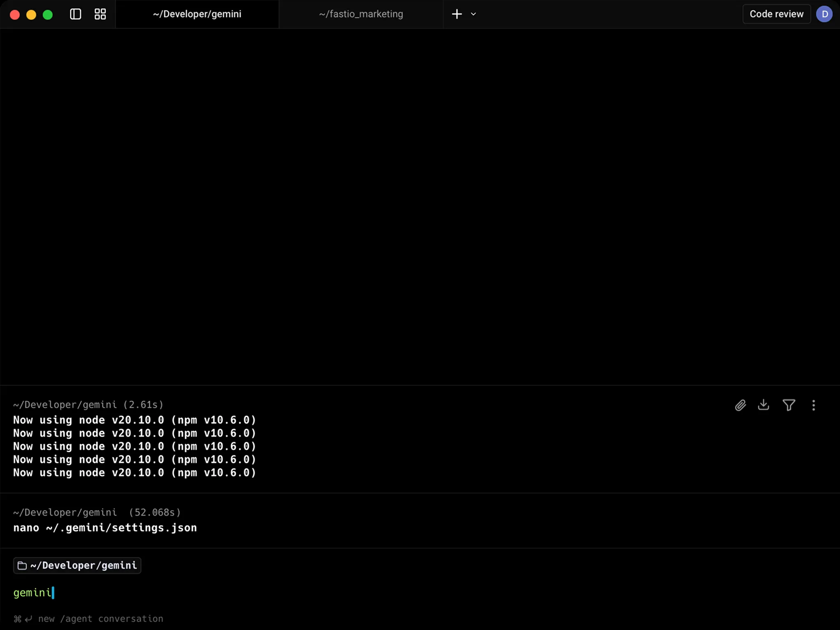Attach the block with the paperclip icon
This screenshot has height=630, width=840.
point(740,405)
